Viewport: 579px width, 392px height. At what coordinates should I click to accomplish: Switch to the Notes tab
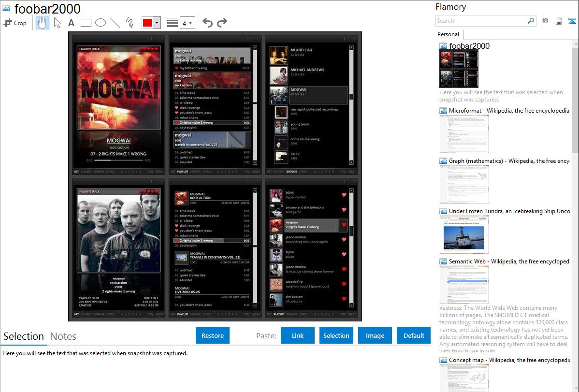pos(63,336)
